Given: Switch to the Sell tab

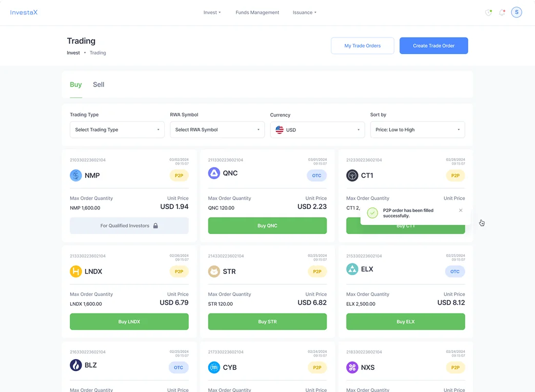Looking at the screenshot, I should (x=98, y=85).
